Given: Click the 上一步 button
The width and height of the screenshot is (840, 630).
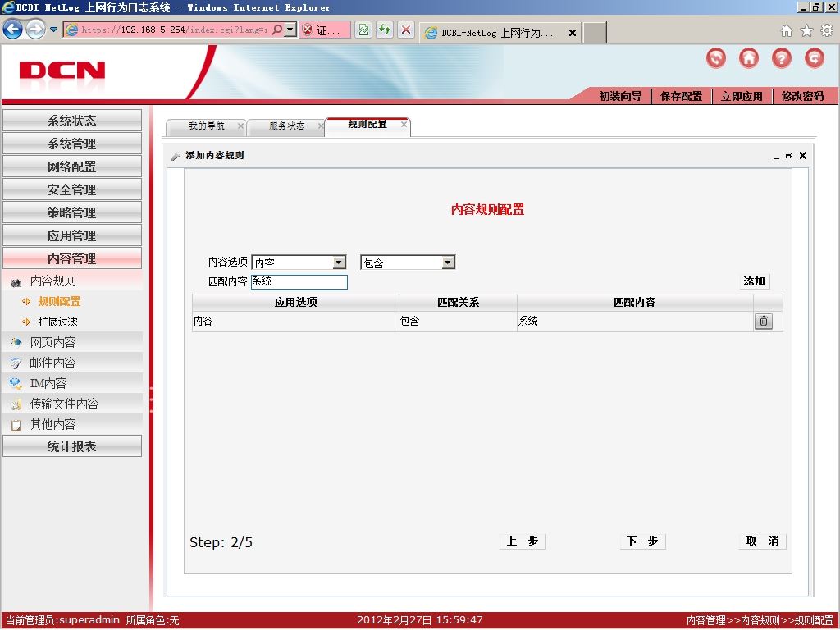Looking at the screenshot, I should [523, 541].
